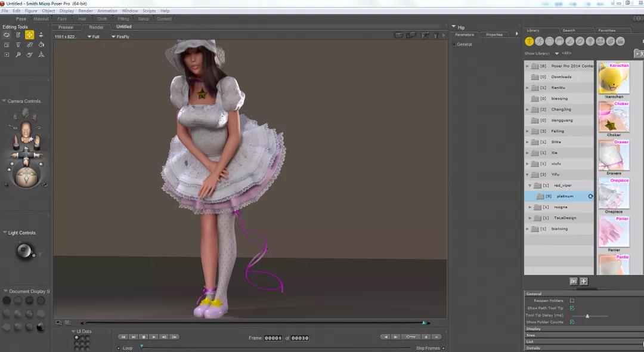This screenshot has height=352, width=644.
Task: Open the Props library category
Action: pyautogui.click(x=580, y=41)
